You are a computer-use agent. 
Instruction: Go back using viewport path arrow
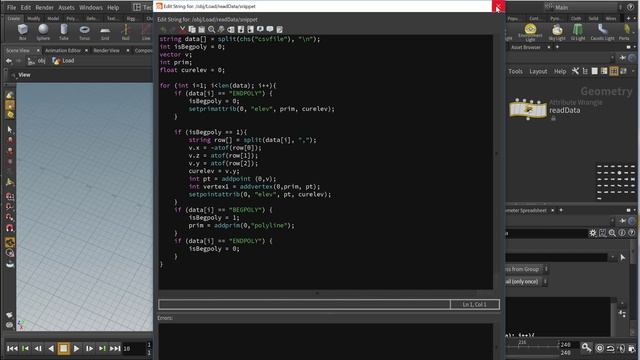9,61
